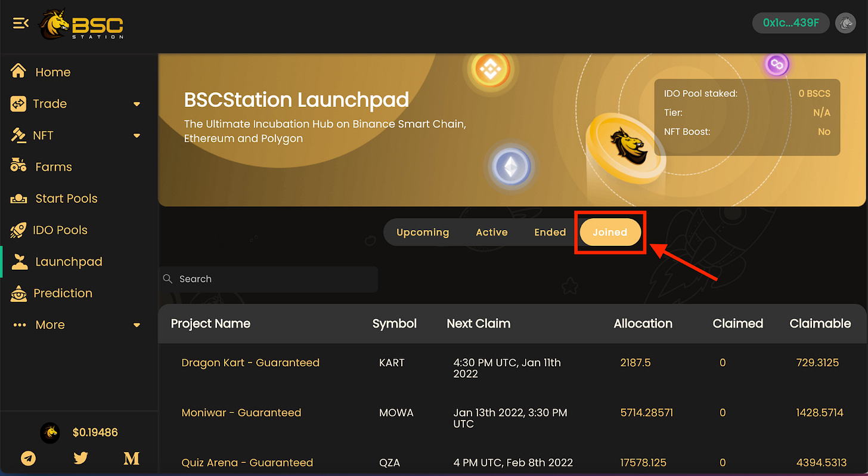Click the BSCS token price icon
The width and height of the screenshot is (868, 476).
[x=50, y=432]
